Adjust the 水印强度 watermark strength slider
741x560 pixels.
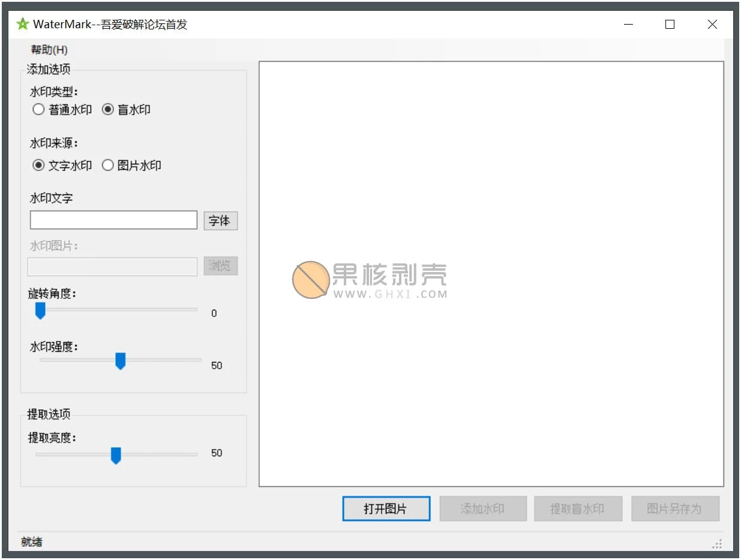point(121,361)
